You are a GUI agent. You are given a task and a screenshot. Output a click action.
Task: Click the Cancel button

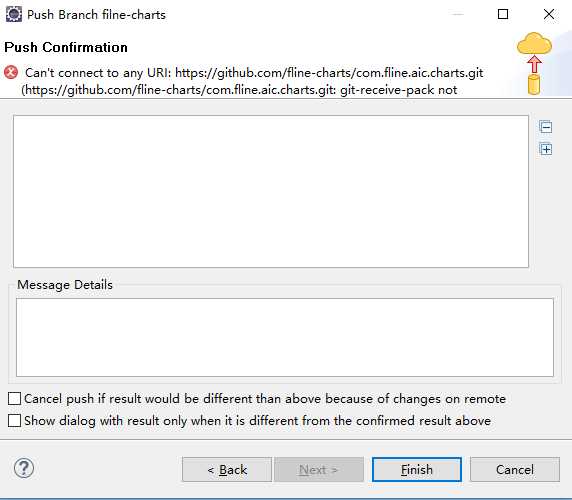click(x=515, y=469)
